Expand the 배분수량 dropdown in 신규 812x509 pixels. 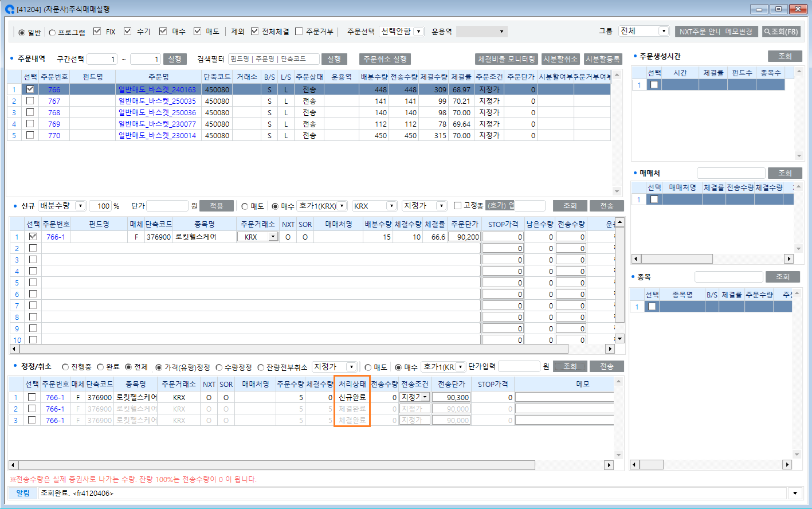[x=80, y=206]
